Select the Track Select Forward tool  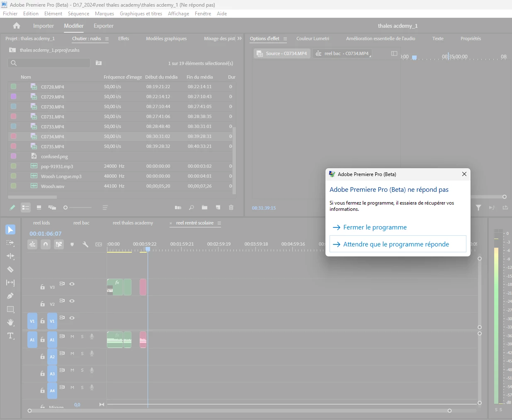click(x=10, y=243)
